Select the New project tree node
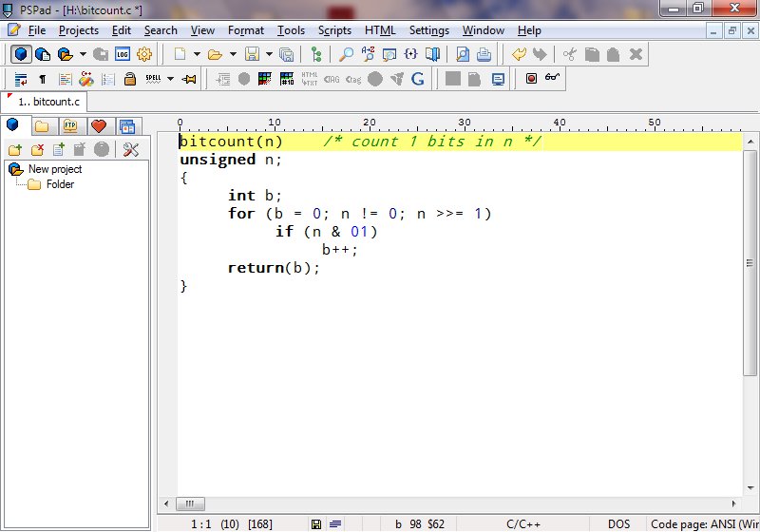This screenshot has width=760, height=532. point(55,169)
